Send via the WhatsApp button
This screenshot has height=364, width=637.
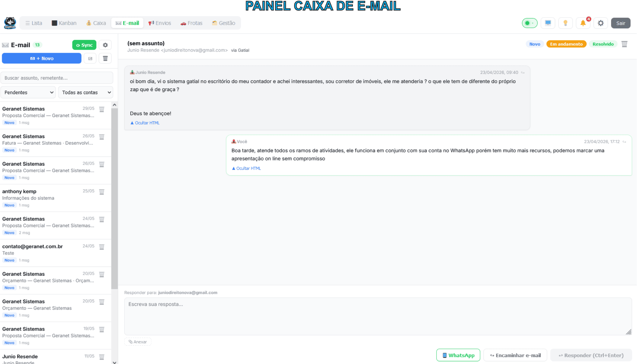(458, 355)
